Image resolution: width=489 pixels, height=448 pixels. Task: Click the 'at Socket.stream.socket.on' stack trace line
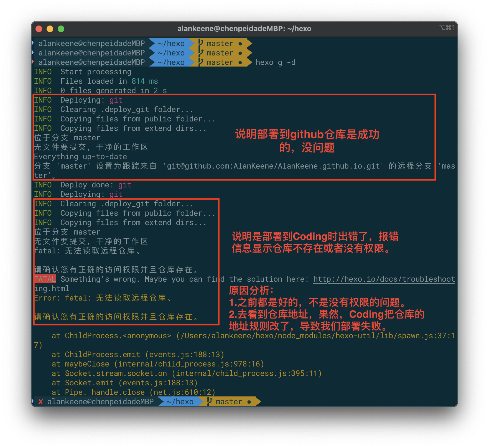187,373
